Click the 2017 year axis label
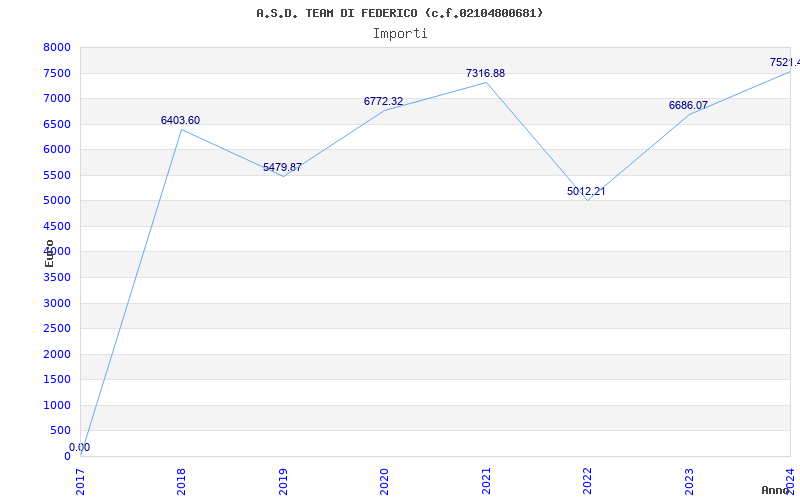The image size is (800, 500). 80,481
